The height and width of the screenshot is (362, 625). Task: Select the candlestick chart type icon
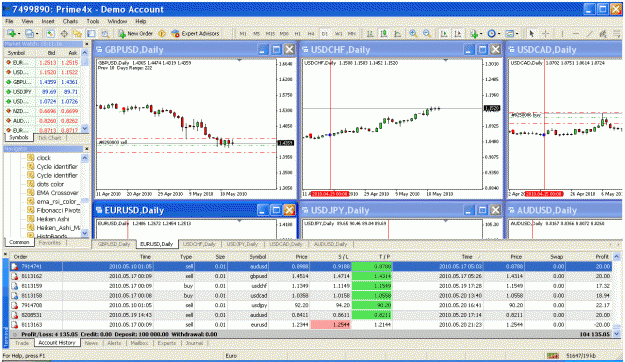click(384, 34)
